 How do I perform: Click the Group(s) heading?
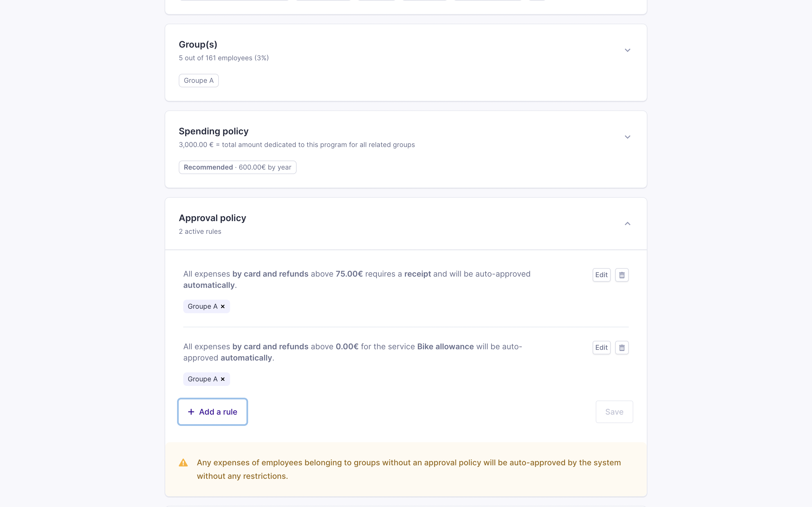point(198,45)
